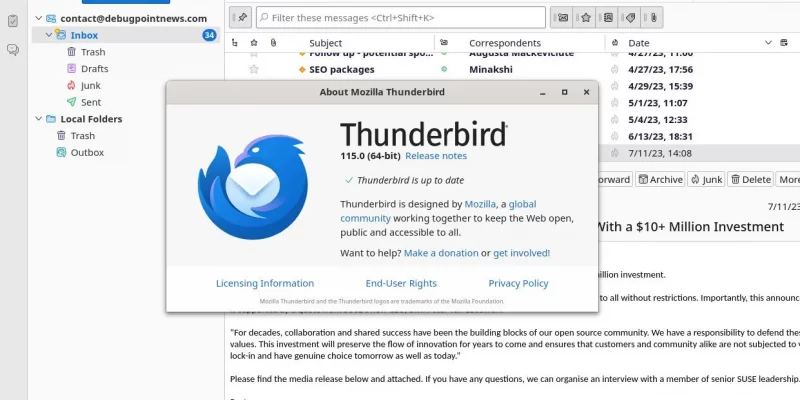Viewport: 800px width, 400px height.
Task: Close the About Mozilla Thunderbird dialog
Action: click(x=586, y=92)
